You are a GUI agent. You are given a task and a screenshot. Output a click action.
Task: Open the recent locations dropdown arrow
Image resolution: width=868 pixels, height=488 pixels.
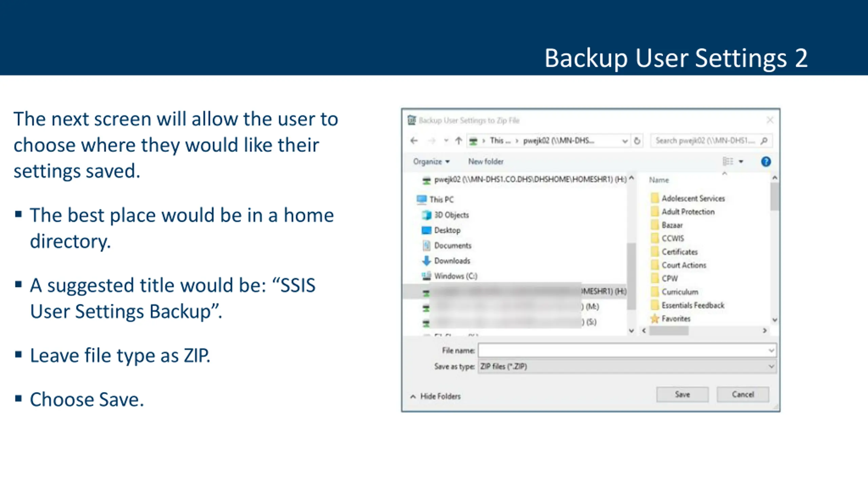(446, 141)
